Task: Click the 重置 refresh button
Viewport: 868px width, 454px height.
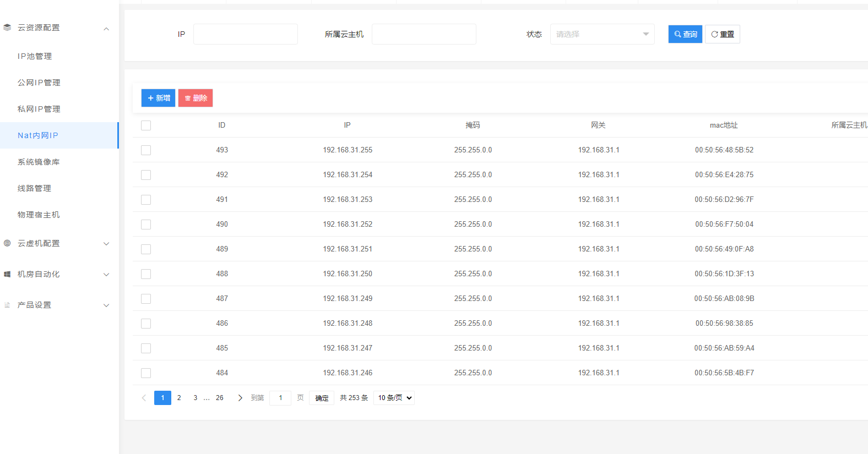Action: (x=722, y=34)
